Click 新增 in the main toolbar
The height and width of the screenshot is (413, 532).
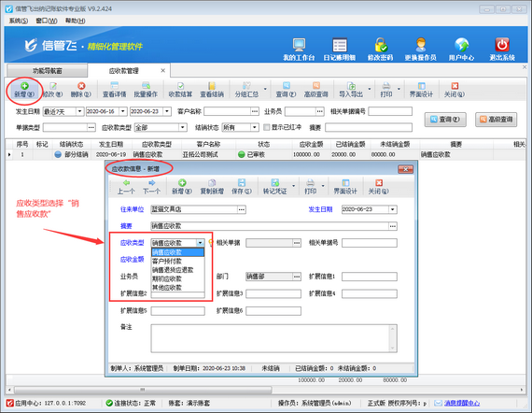coord(24,90)
